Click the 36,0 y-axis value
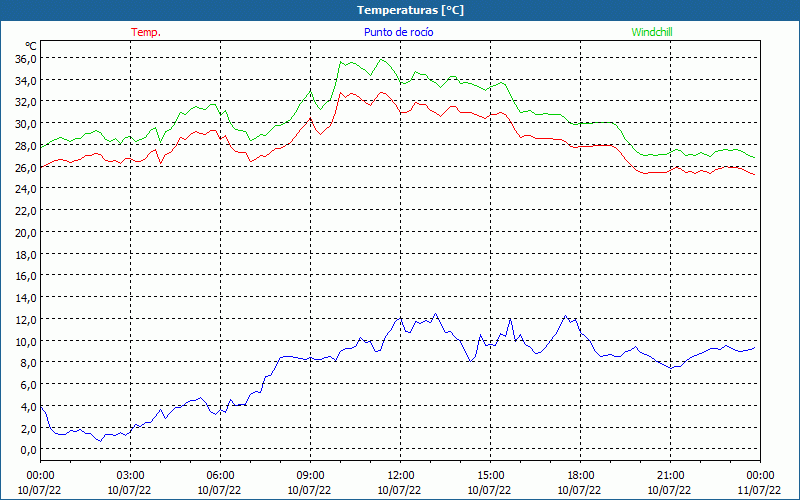800x500 pixels. pos(26,59)
